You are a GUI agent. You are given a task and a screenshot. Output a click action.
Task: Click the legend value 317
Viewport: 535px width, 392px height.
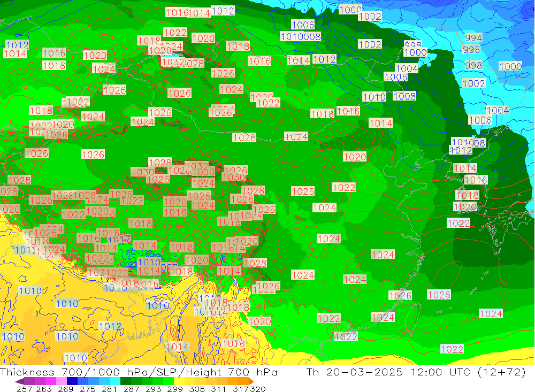(241, 389)
